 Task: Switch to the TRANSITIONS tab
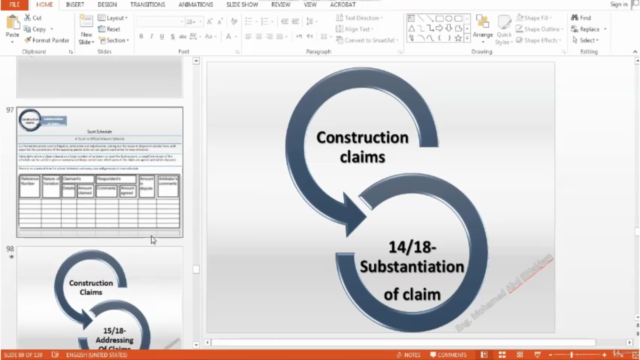pyautogui.click(x=148, y=4)
